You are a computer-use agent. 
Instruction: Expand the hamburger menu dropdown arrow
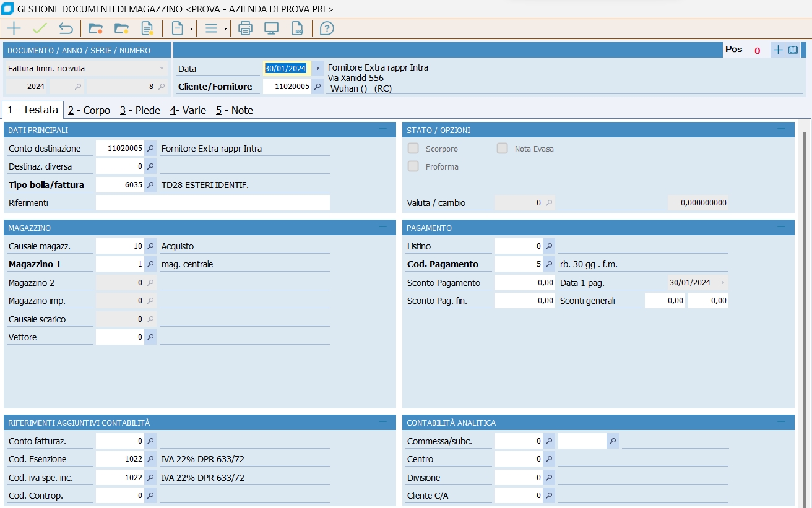tap(225, 29)
